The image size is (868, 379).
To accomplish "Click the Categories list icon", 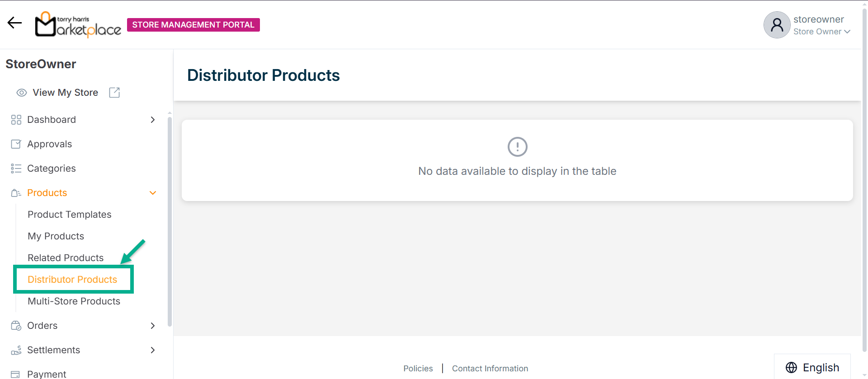I will [16, 168].
